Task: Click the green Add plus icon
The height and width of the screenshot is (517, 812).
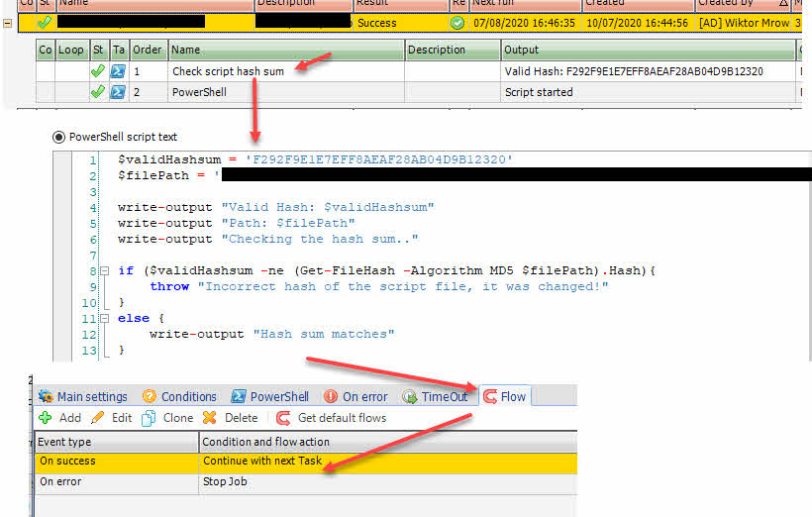Action: point(46,418)
